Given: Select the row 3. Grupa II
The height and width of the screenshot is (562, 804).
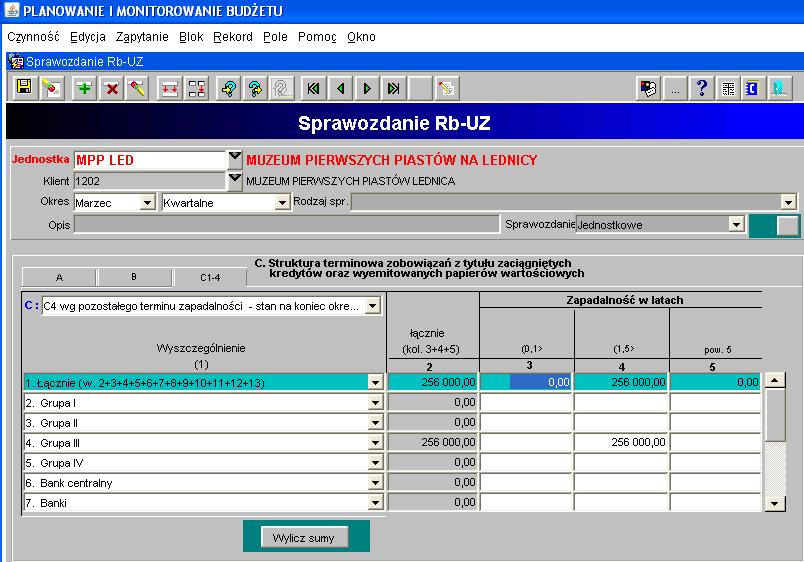Looking at the screenshot, I should coord(196,423).
